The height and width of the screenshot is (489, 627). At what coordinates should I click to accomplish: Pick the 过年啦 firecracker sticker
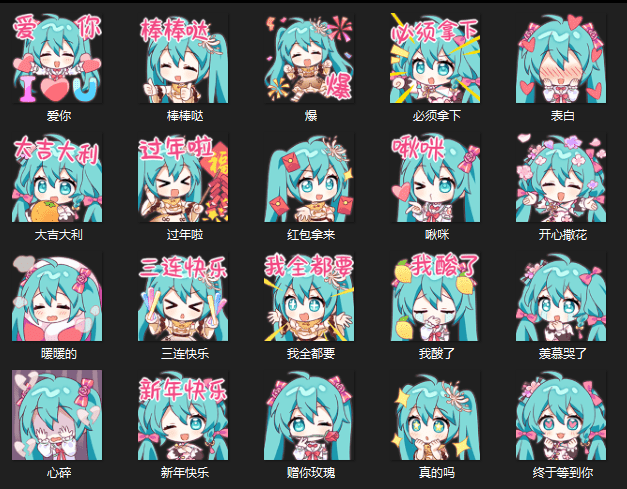(x=183, y=177)
